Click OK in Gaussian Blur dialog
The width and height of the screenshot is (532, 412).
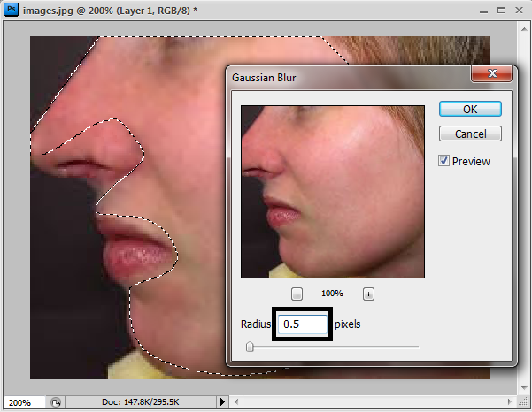tap(470, 109)
